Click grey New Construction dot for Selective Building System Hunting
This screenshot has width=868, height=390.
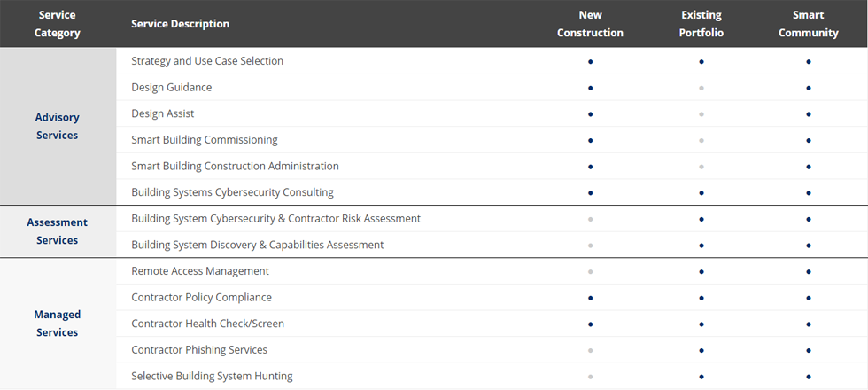pos(591,377)
